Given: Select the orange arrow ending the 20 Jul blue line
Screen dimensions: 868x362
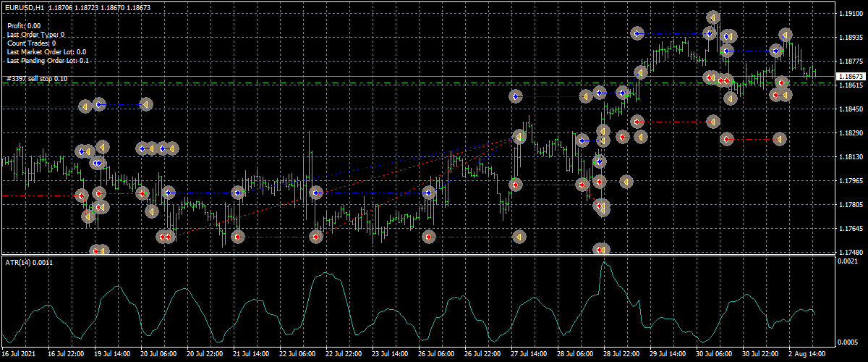Looking at the screenshot, I should pyautogui.click(x=146, y=105).
